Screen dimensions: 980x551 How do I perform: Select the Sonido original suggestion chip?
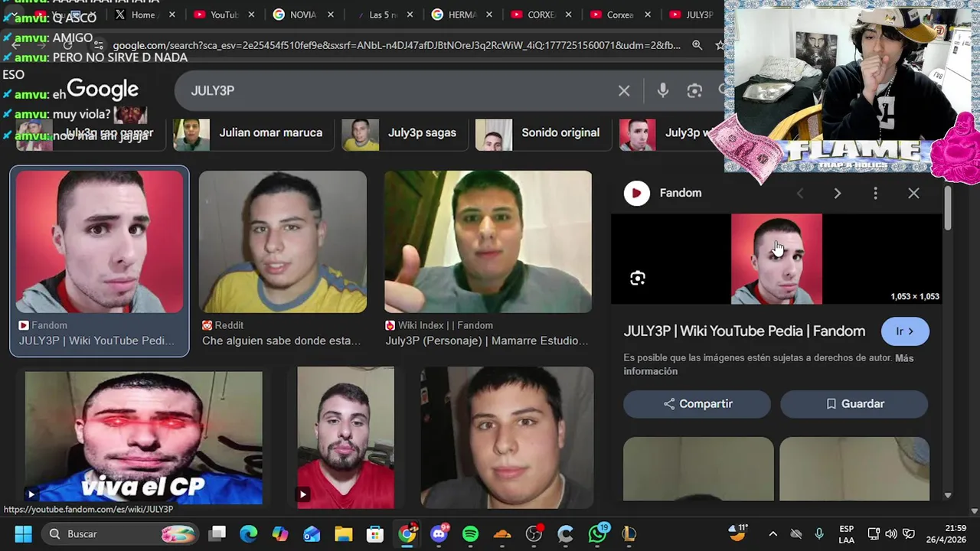(x=542, y=133)
